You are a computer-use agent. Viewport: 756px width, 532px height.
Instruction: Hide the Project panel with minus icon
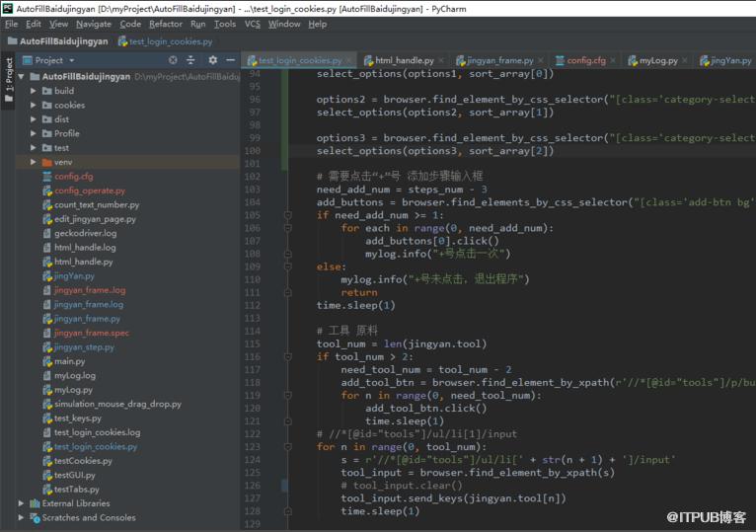tap(231, 60)
